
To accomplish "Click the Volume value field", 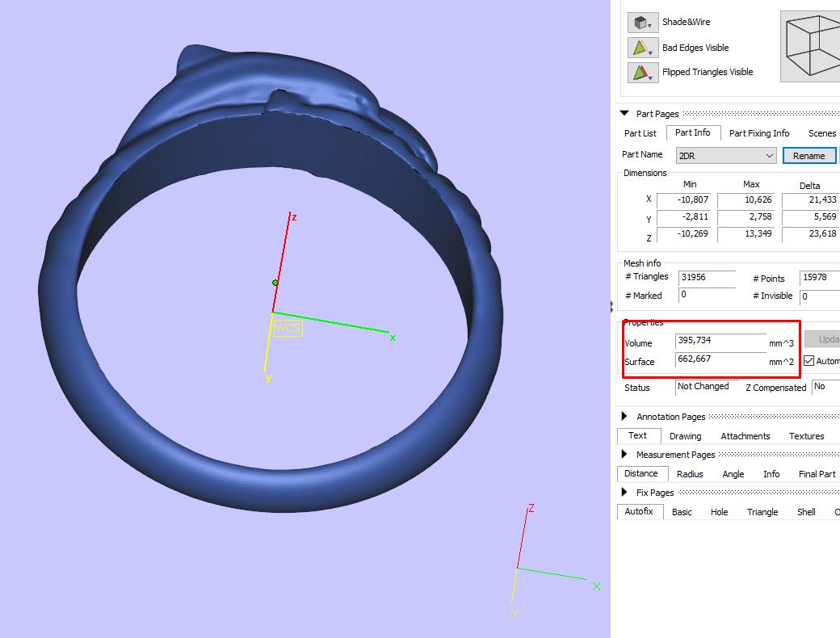I will pyautogui.click(x=720, y=341).
